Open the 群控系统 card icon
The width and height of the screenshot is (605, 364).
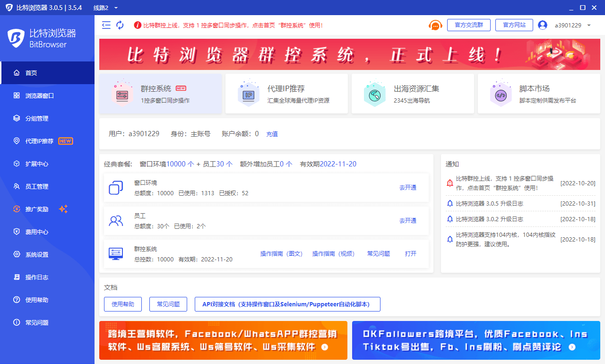pyautogui.click(x=119, y=94)
